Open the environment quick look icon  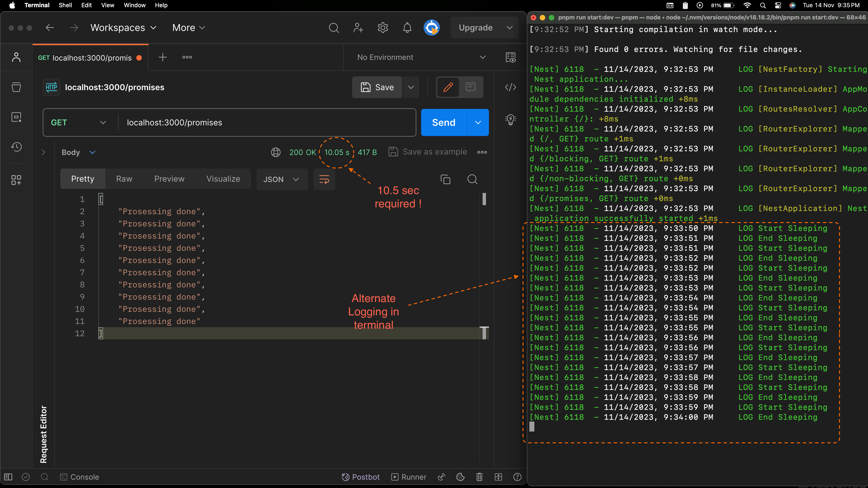pyautogui.click(x=510, y=57)
